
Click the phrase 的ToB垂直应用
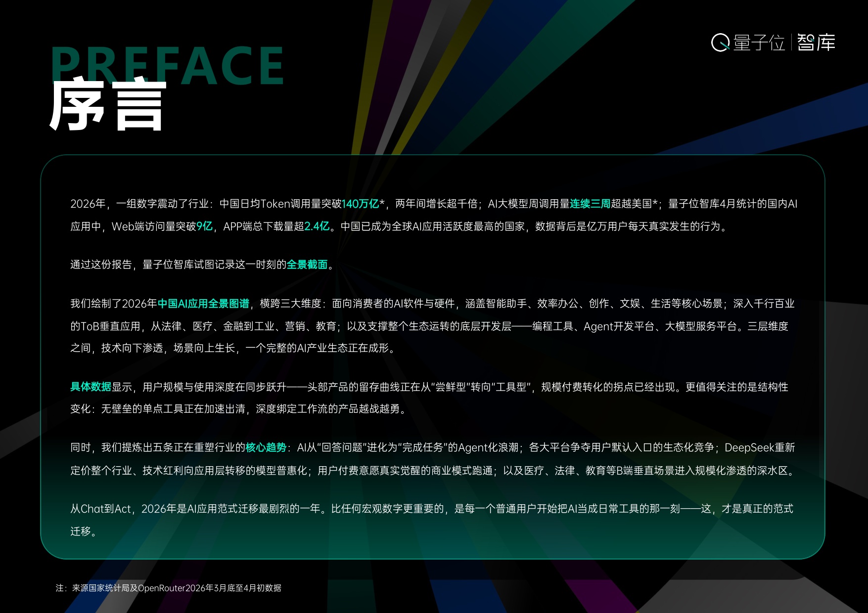point(105,326)
